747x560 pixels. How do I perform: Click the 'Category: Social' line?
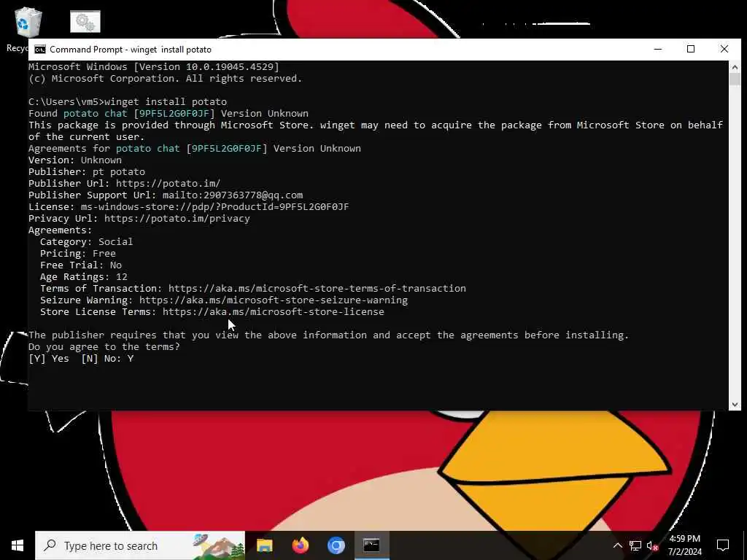(86, 242)
